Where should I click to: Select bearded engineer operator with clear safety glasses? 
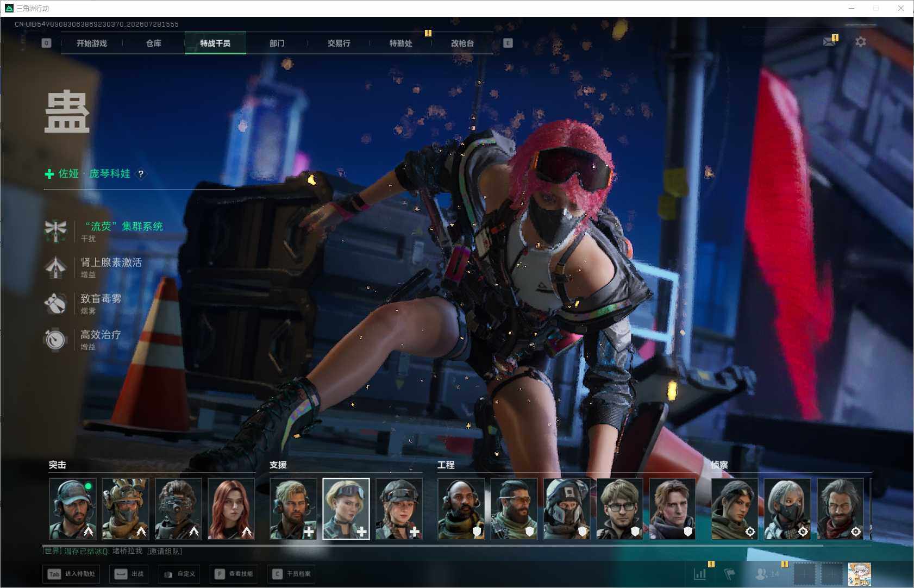(514, 509)
